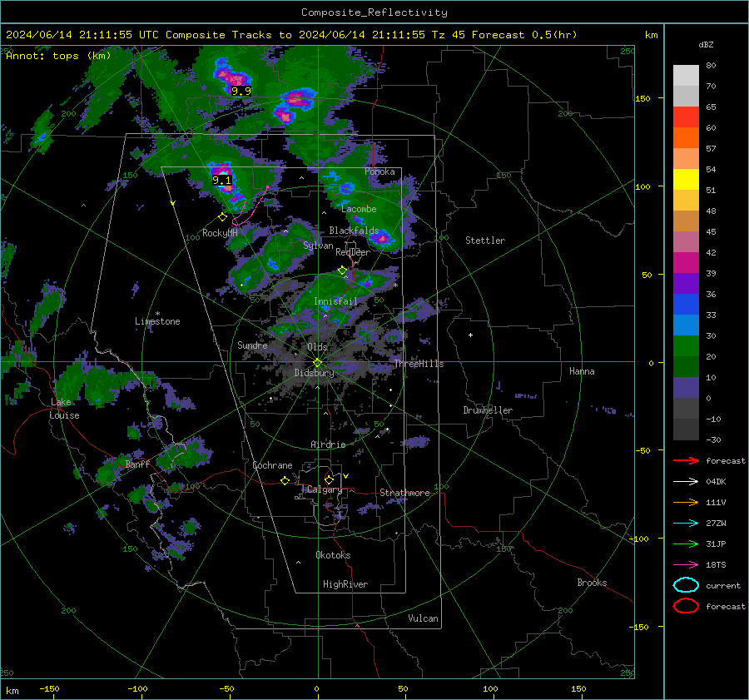This screenshot has height=700, width=749.
Task: Click the 'current' ellipse legend label
Action: pyautogui.click(x=723, y=585)
